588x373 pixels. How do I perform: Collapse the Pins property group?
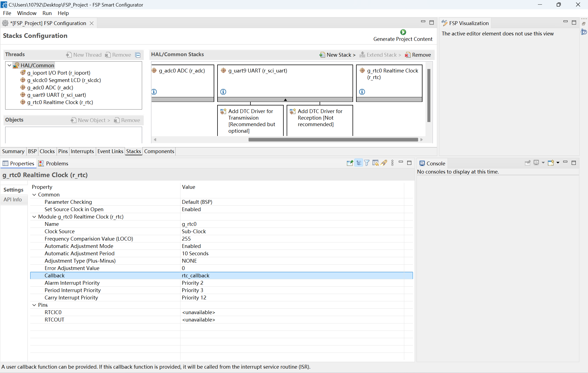coord(34,305)
